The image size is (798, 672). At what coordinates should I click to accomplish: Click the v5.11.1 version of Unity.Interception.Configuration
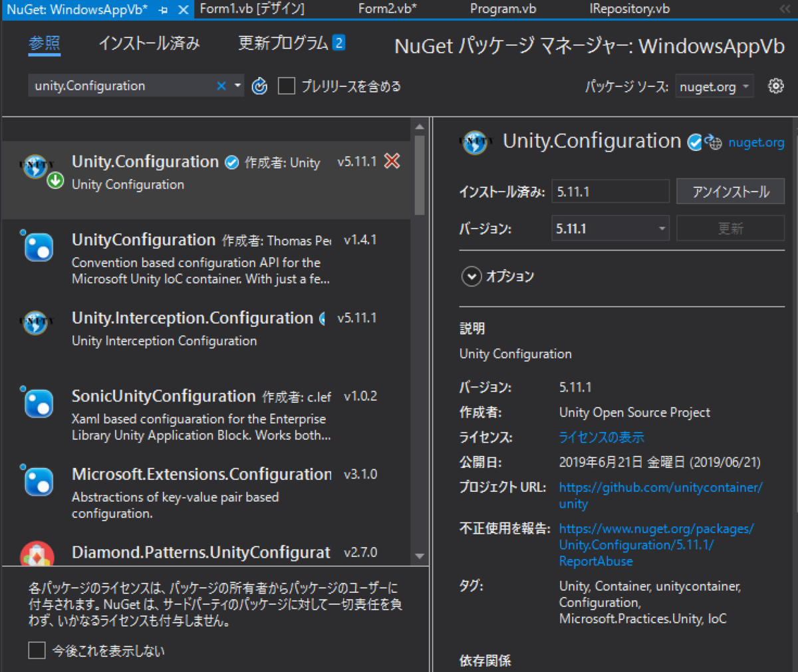357,318
